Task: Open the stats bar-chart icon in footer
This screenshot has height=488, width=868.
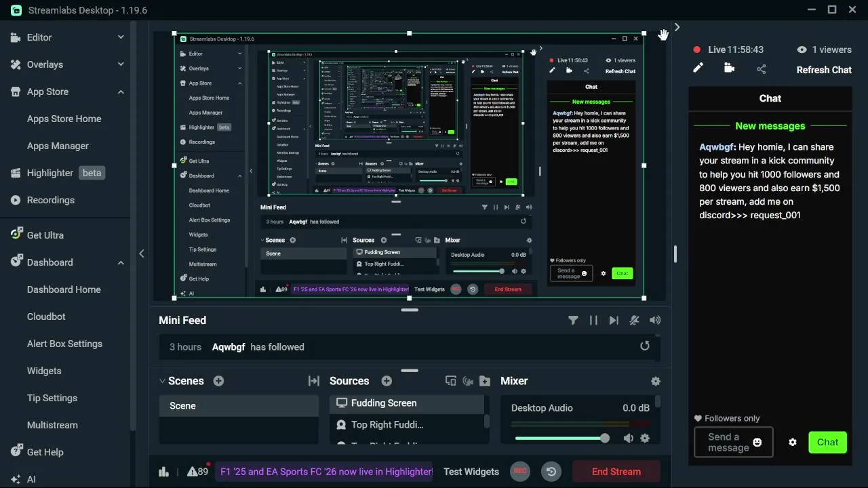Action: pyautogui.click(x=163, y=472)
